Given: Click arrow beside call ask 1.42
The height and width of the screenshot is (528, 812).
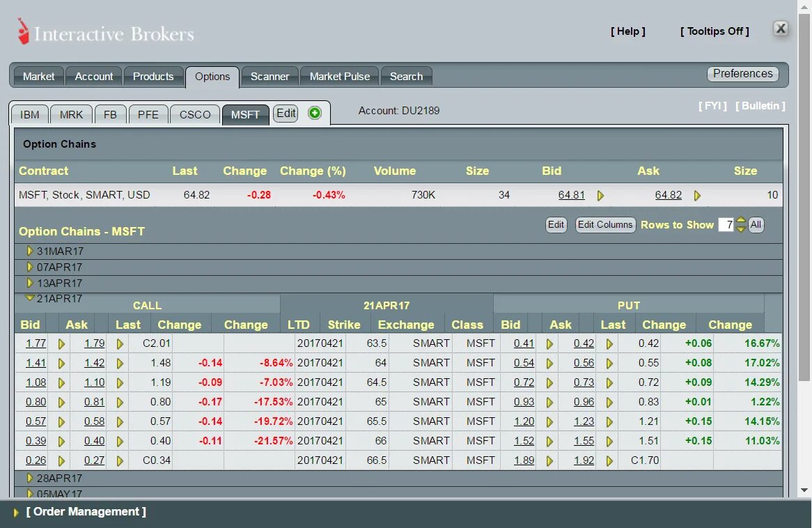Looking at the screenshot, I should pyautogui.click(x=120, y=364).
